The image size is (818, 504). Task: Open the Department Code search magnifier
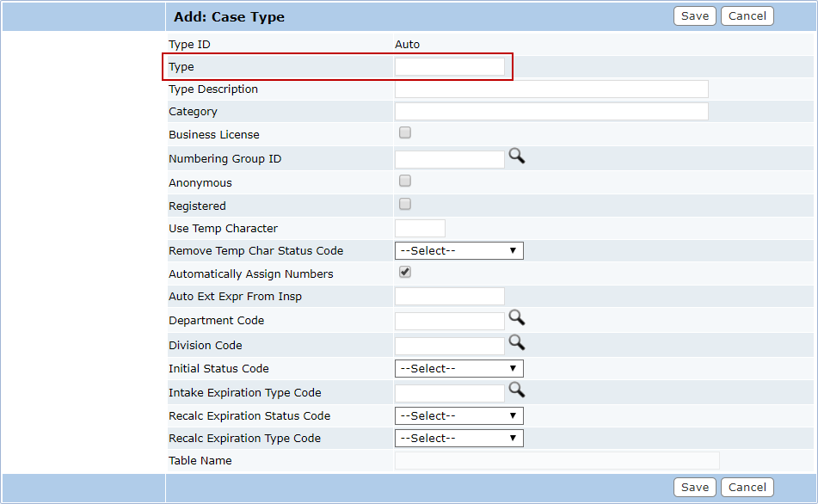click(x=516, y=317)
